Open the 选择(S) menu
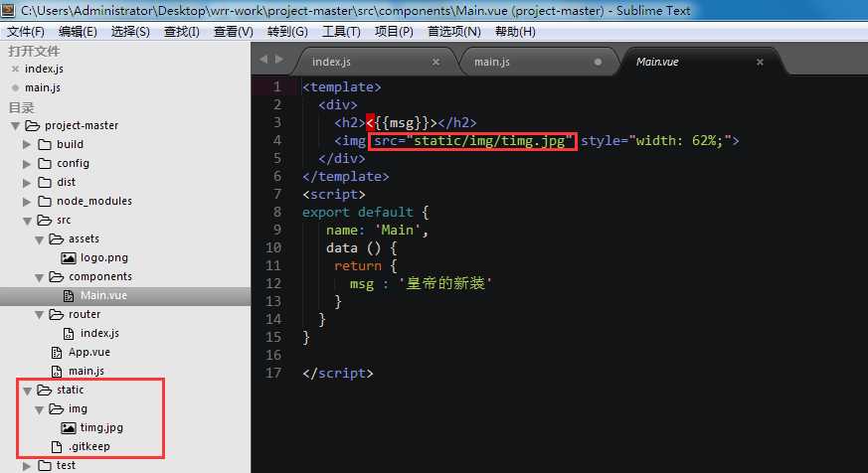 click(130, 32)
